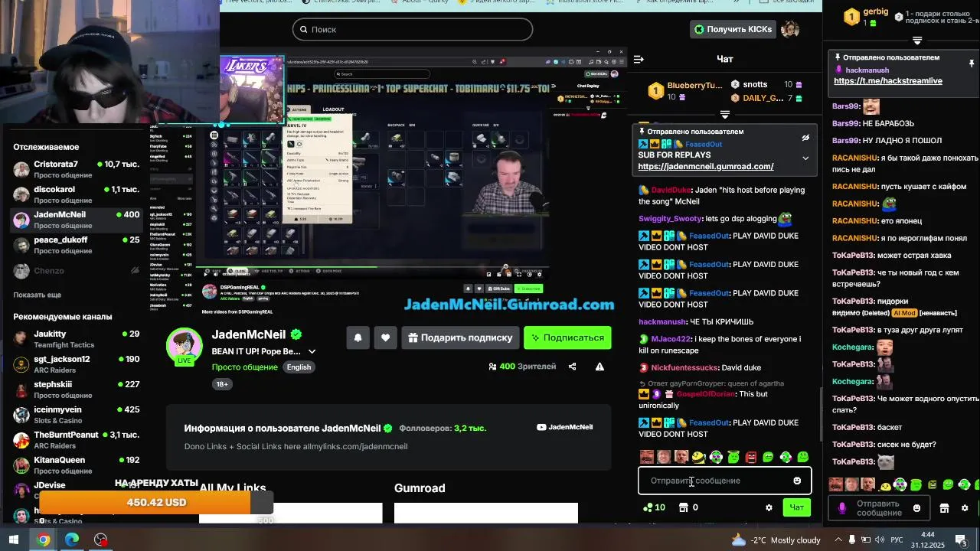This screenshot has width=980, height=551.
Task: Open discokarol channel in sidebar
Action: coord(77,194)
